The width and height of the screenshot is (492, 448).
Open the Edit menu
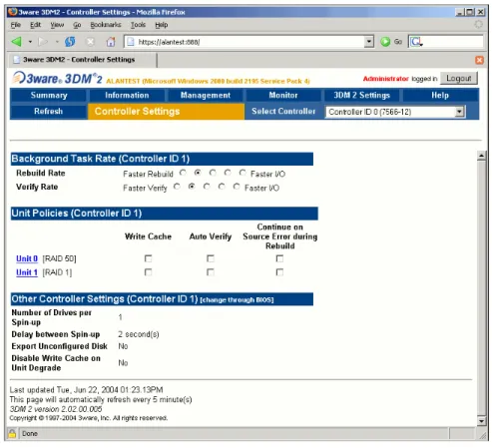coord(35,25)
